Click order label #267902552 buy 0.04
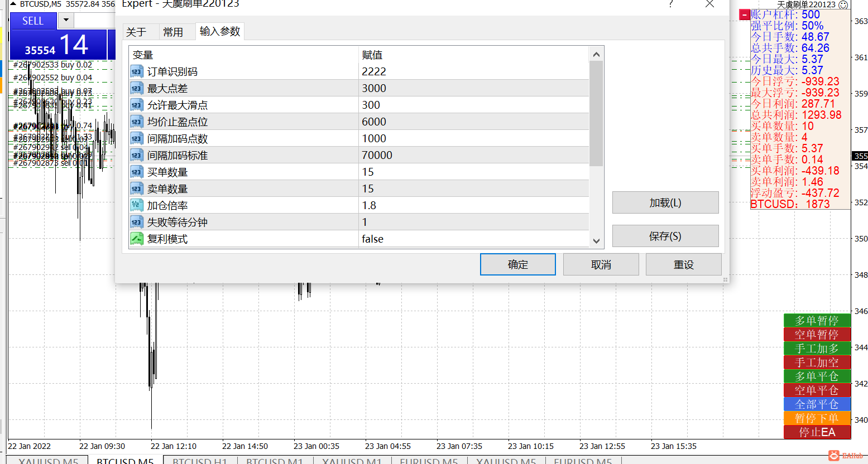The height and width of the screenshot is (464, 868). click(52, 78)
